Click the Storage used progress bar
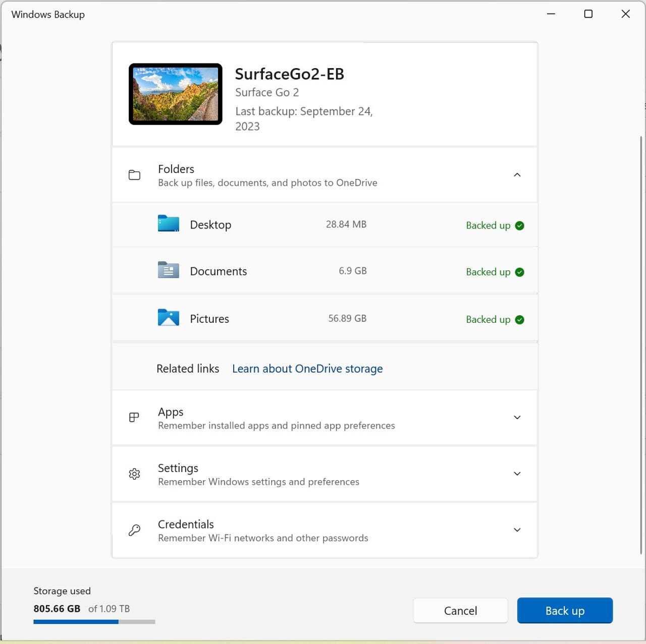646x644 pixels. (94, 622)
